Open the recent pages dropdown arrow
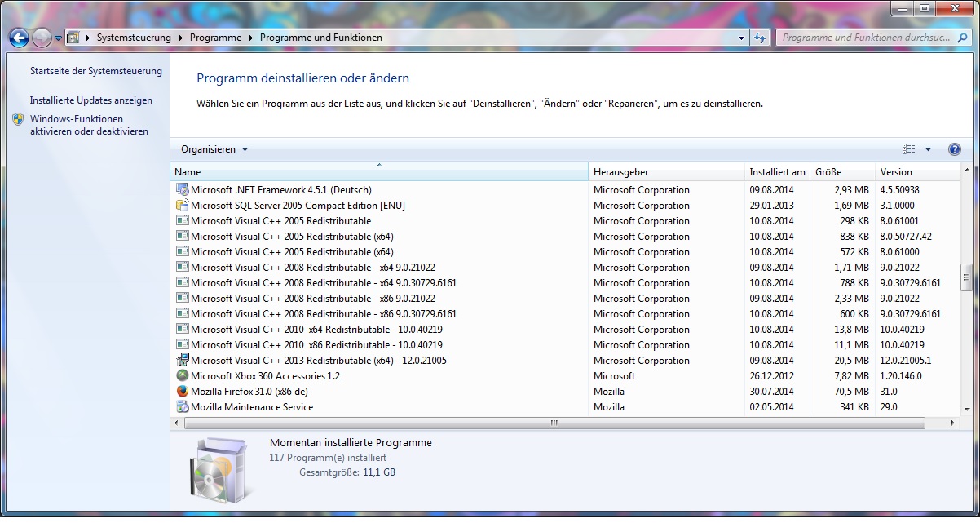The height and width of the screenshot is (523, 980). pos(59,38)
